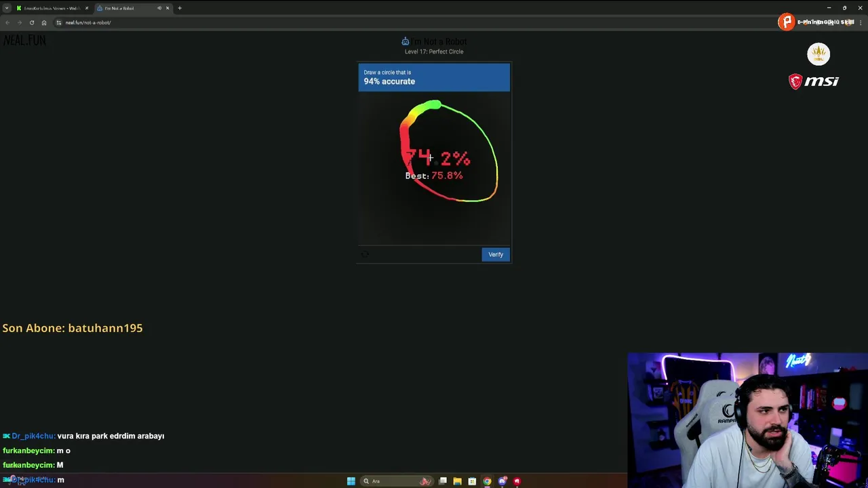View site information icon in address bar
The width and height of the screenshot is (868, 488).
59,22
